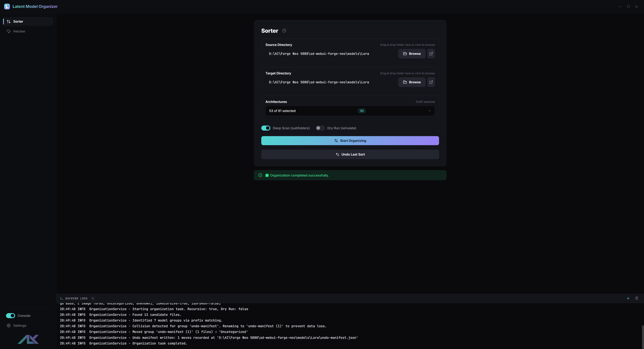Click Undo Last Sort button
This screenshot has height=349, width=644.
tap(350, 154)
